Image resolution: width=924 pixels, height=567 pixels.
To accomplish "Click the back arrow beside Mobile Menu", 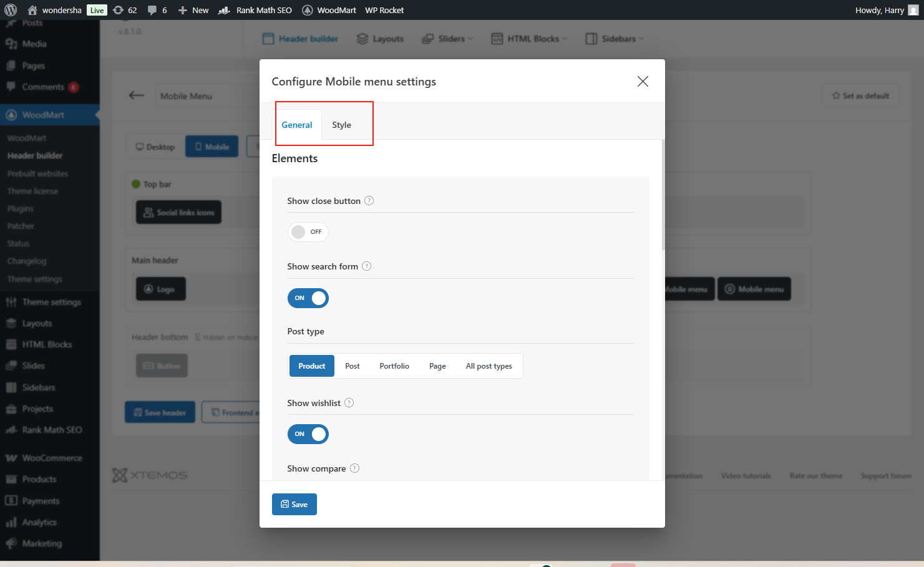I will [x=136, y=95].
